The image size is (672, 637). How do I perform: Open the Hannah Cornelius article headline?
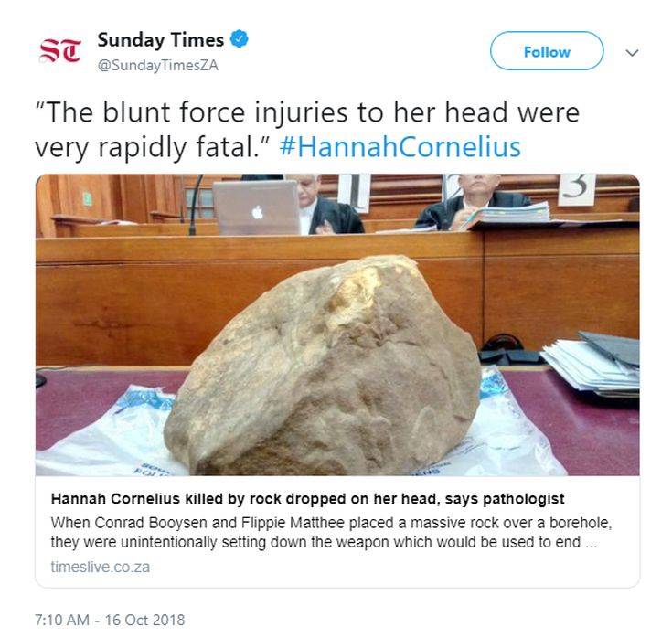(x=307, y=499)
